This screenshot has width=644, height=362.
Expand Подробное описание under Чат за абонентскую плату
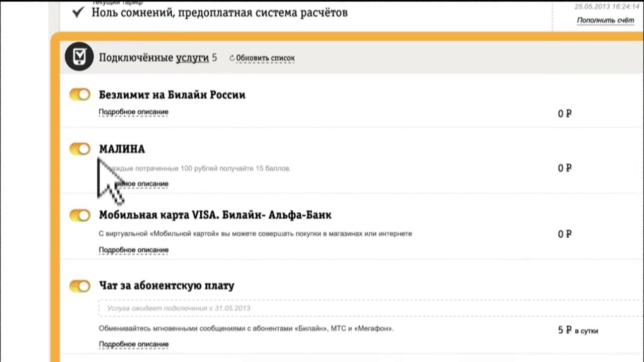(133, 344)
